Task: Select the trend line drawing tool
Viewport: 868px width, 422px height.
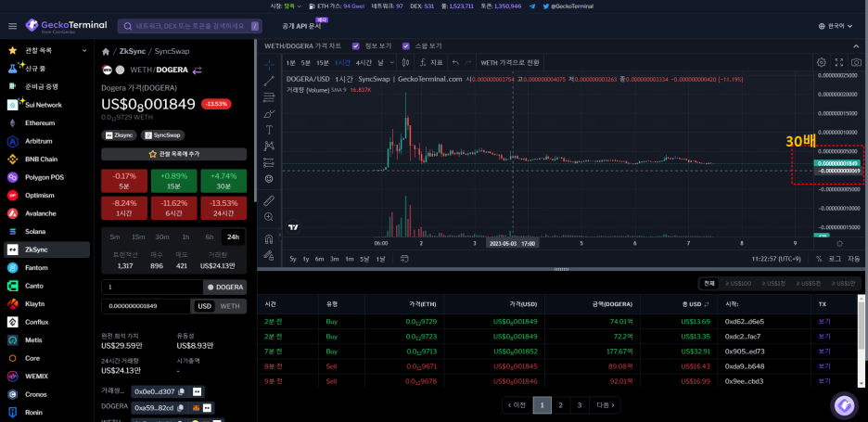Action: point(270,81)
